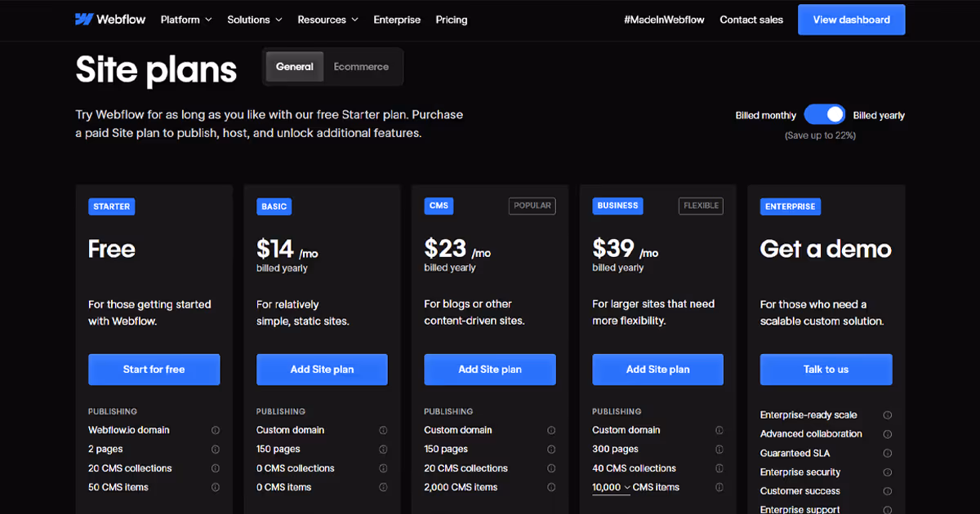Viewport: 980px width, 514px height.
Task: Expand the Platform menu
Action: tap(186, 20)
